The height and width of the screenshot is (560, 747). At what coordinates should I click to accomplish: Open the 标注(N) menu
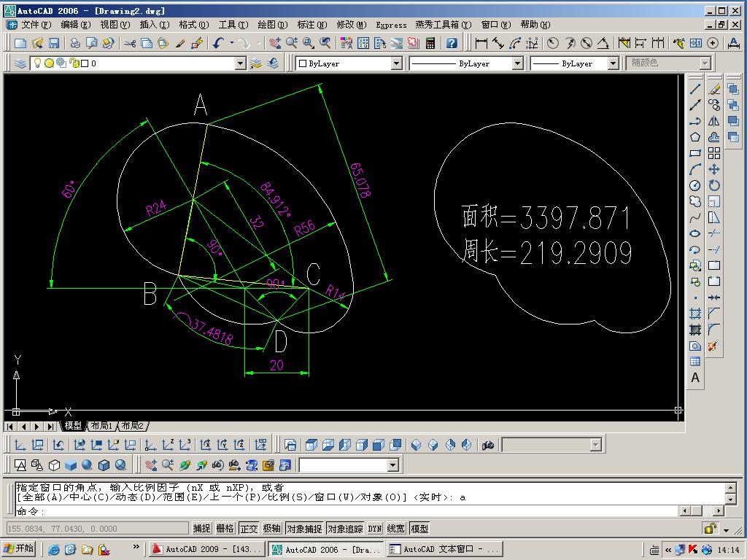tap(312, 25)
